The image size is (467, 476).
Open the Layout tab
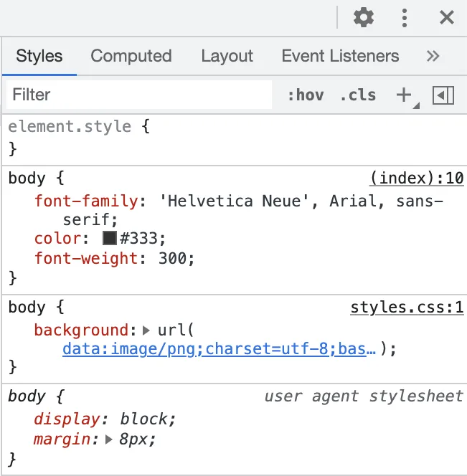click(x=227, y=56)
